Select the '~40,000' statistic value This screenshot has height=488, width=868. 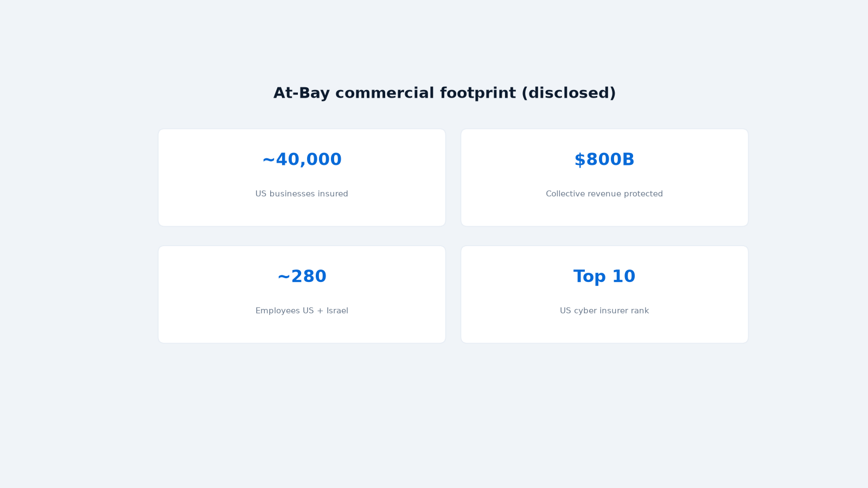pyautogui.click(x=302, y=159)
